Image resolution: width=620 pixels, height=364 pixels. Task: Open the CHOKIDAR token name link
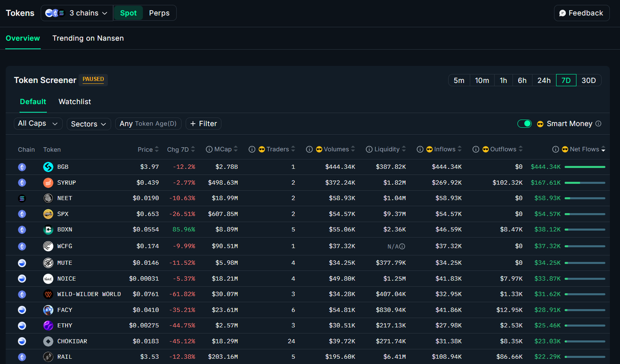pyautogui.click(x=72, y=341)
